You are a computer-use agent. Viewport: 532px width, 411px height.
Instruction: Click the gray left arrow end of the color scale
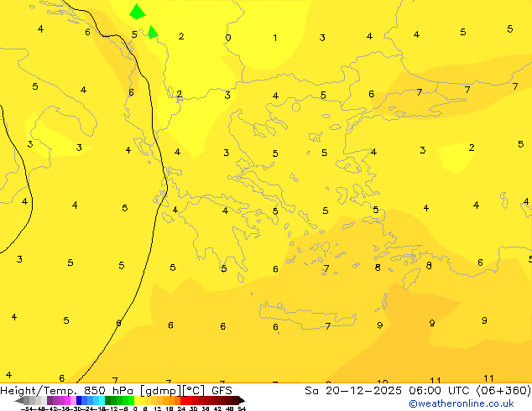[19, 400]
